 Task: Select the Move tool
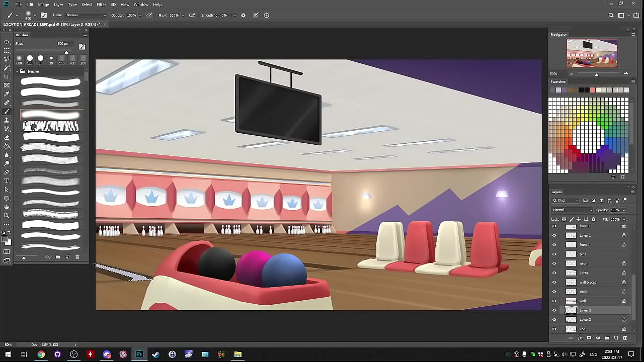7,42
